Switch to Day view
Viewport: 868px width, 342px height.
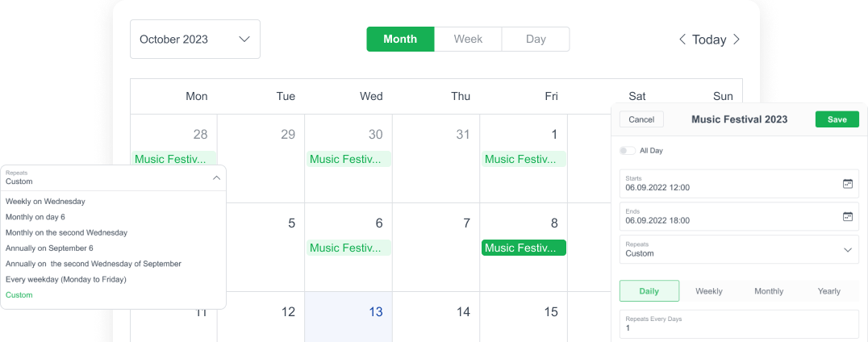[x=536, y=40]
